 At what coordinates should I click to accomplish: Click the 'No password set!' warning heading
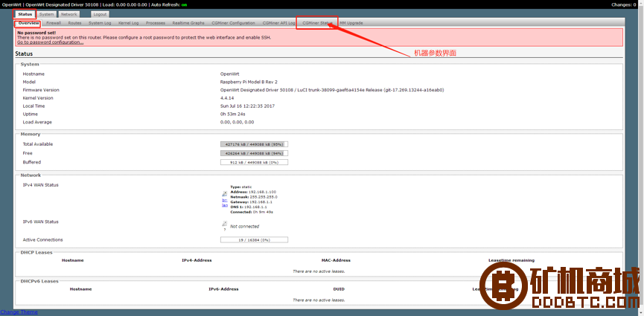pos(36,33)
